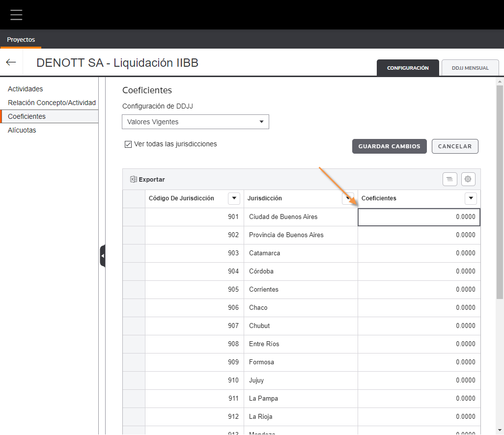This screenshot has width=504, height=435.
Task: Select coefficient cell for Córdoba
Action: (x=419, y=272)
